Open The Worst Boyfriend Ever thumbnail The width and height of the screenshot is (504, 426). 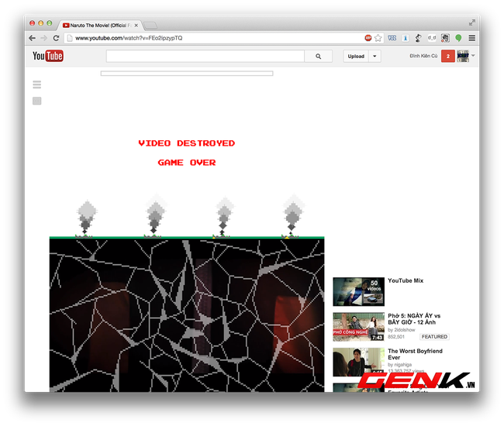358,362
